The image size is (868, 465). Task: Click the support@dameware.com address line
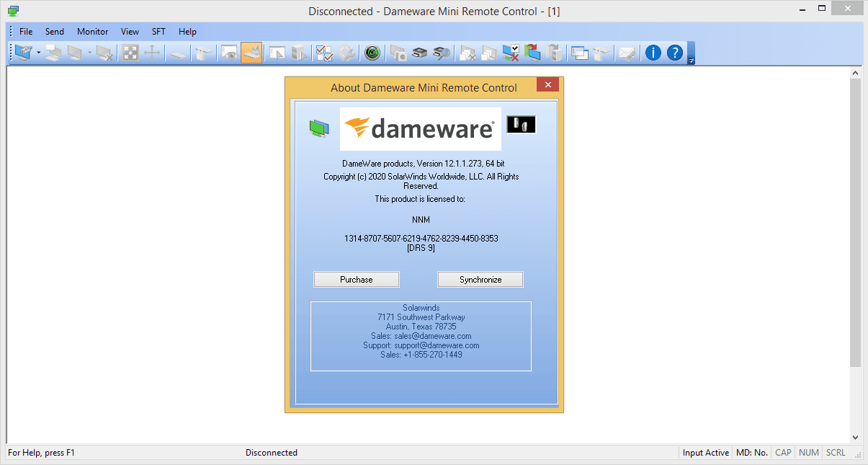pos(421,345)
